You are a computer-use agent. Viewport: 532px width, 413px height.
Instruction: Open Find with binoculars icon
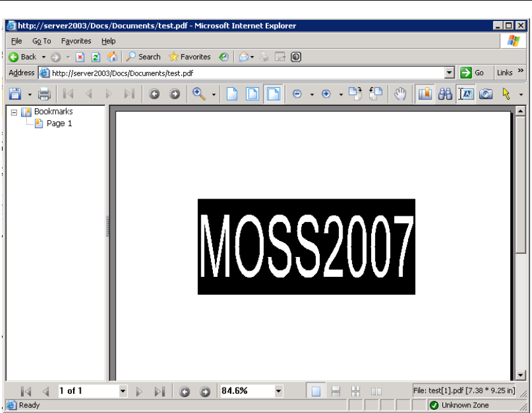[x=445, y=94]
